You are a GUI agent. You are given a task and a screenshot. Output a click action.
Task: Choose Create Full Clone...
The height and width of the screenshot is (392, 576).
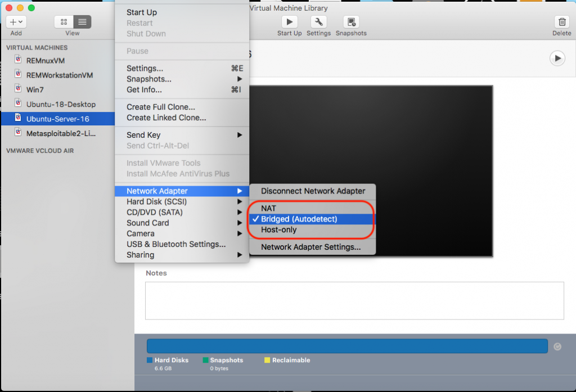pos(182,107)
